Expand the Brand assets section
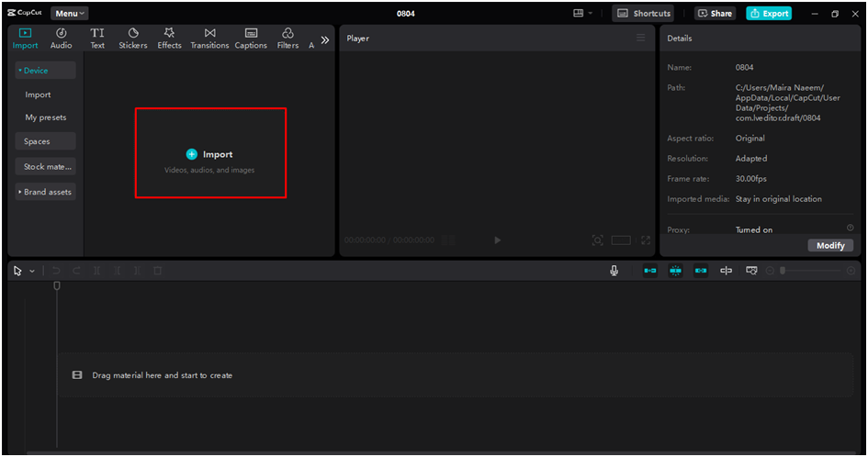Viewport: 868px width, 457px height. (45, 192)
